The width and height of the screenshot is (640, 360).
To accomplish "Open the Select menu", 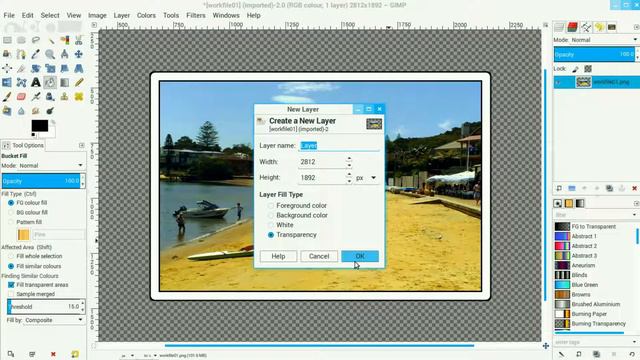I will coord(50,15).
